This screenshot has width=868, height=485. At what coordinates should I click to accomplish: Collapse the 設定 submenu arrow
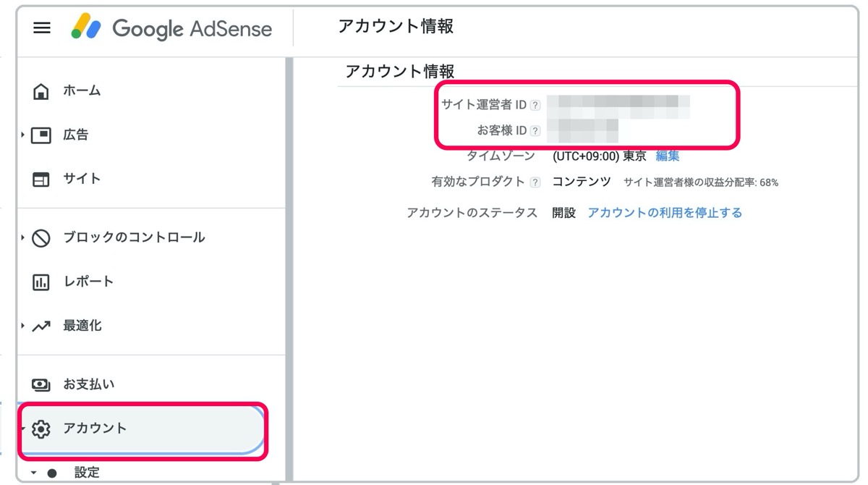point(33,473)
